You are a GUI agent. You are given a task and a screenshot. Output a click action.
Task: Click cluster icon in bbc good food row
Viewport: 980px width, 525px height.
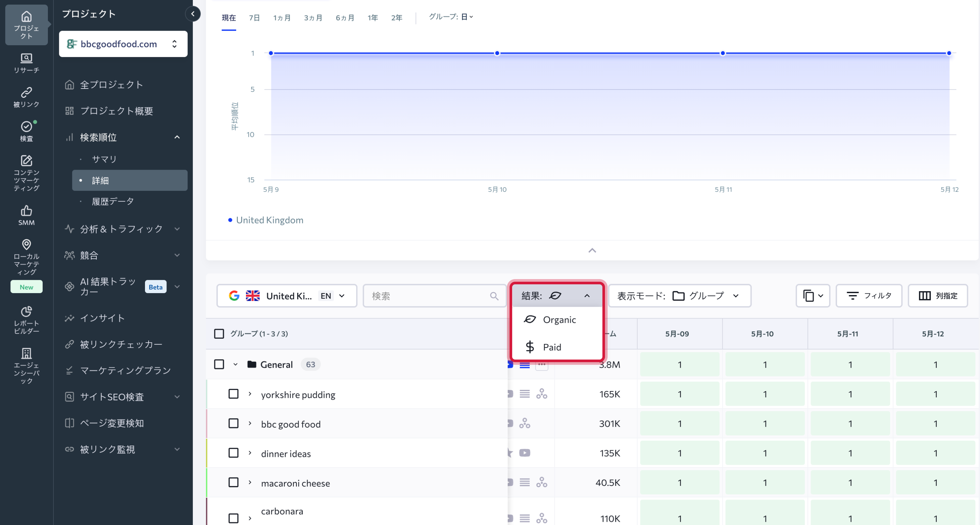coord(525,423)
